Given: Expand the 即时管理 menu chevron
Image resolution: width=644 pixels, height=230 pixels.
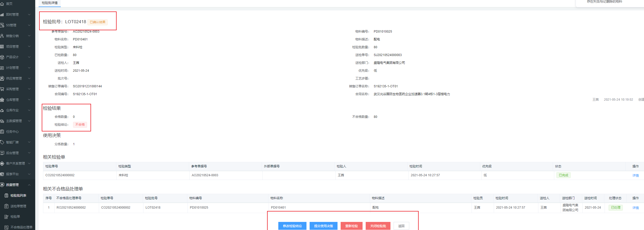Looking at the screenshot, I should (x=29, y=15).
